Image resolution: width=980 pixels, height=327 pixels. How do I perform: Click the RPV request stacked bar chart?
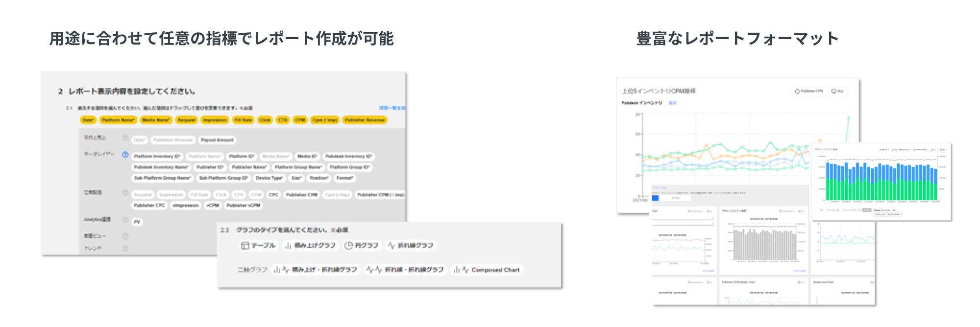(x=881, y=182)
